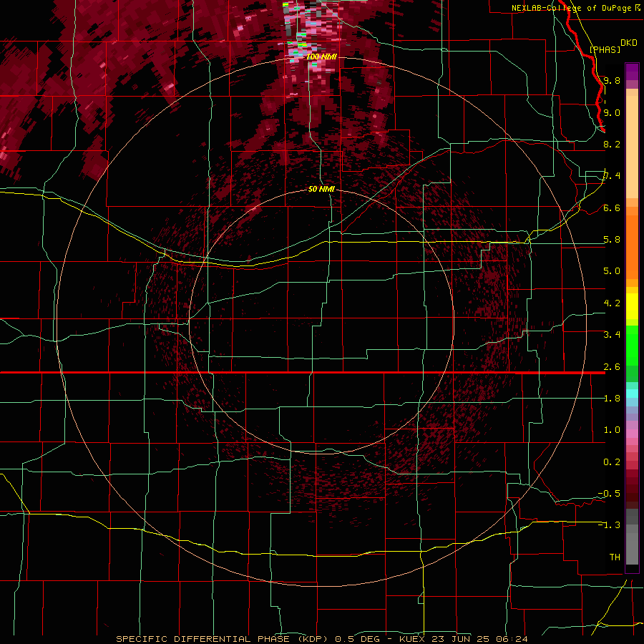Click the 5.8 value on the scale
644x644 pixels.
point(612,240)
